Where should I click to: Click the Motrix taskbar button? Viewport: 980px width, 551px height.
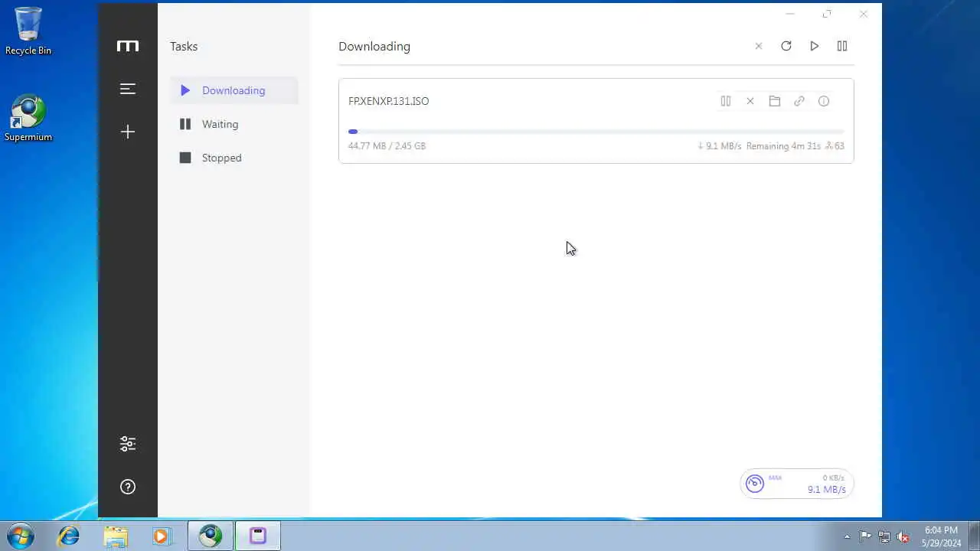click(x=258, y=536)
